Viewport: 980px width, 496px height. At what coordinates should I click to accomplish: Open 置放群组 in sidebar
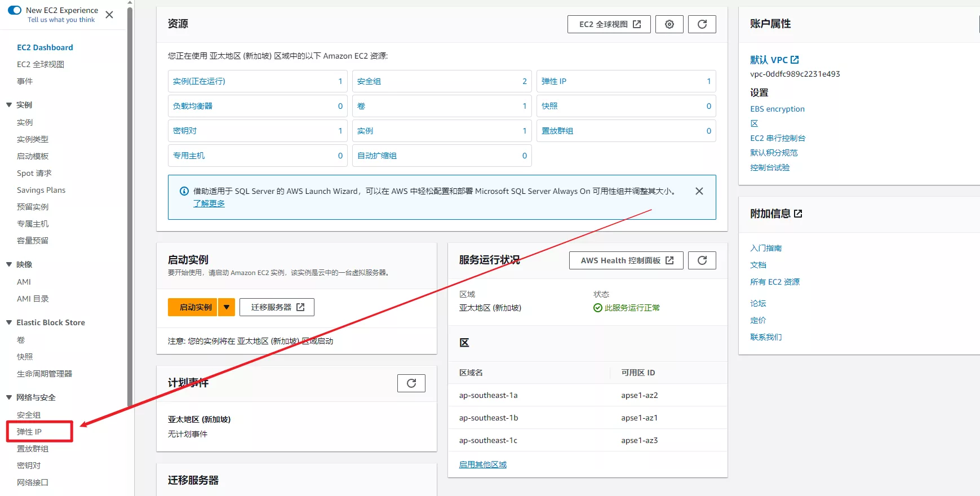[x=33, y=449]
